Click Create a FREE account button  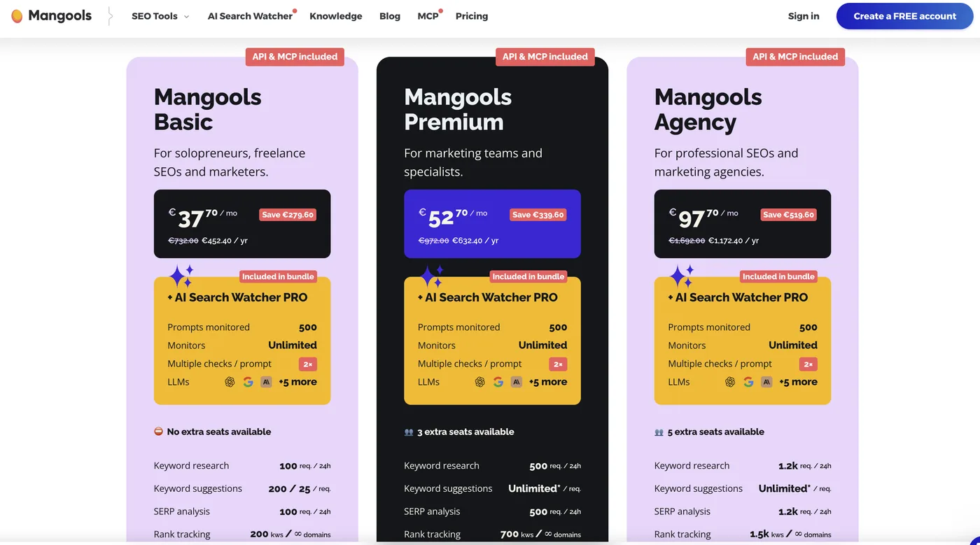(x=904, y=16)
